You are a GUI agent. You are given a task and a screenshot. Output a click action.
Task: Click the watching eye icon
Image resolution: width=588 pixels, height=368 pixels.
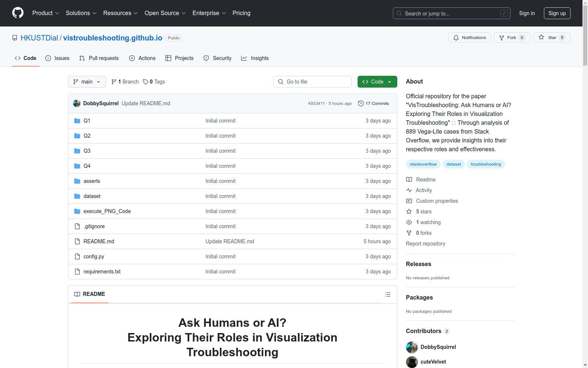[409, 222]
